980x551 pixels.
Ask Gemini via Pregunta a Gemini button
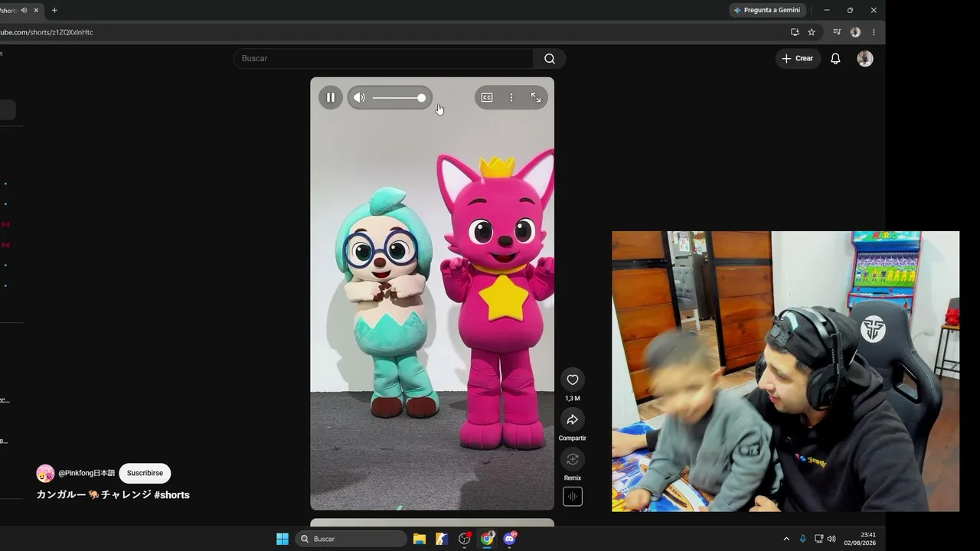767,10
